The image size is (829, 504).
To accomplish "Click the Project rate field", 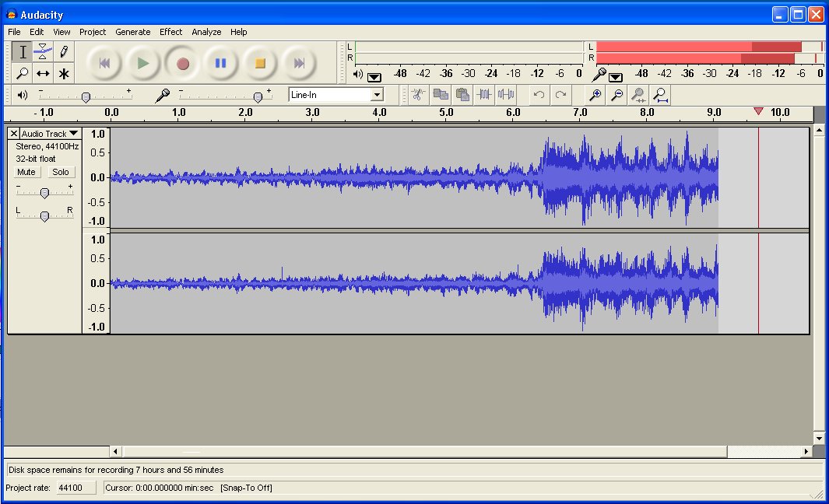I will [76, 488].
